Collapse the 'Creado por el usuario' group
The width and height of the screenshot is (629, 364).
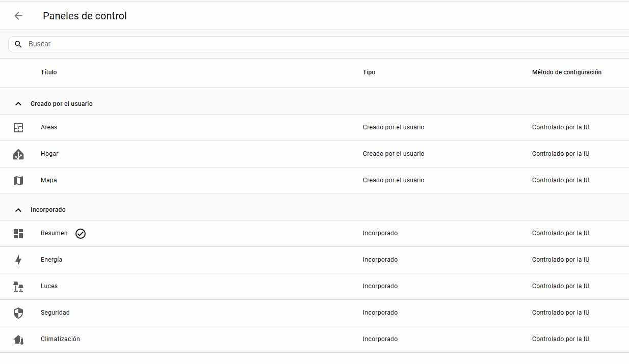pyautogui.click(x=18, y=104)
